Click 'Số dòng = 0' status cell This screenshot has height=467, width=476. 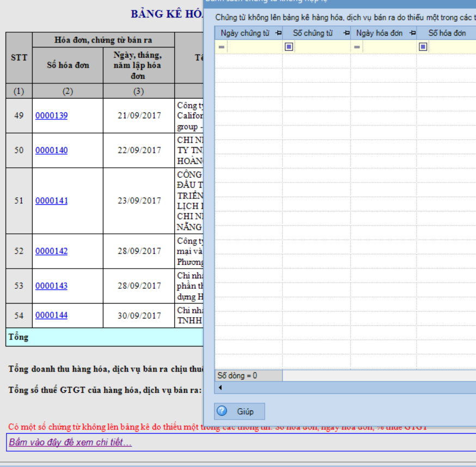[x=248, y=375]
